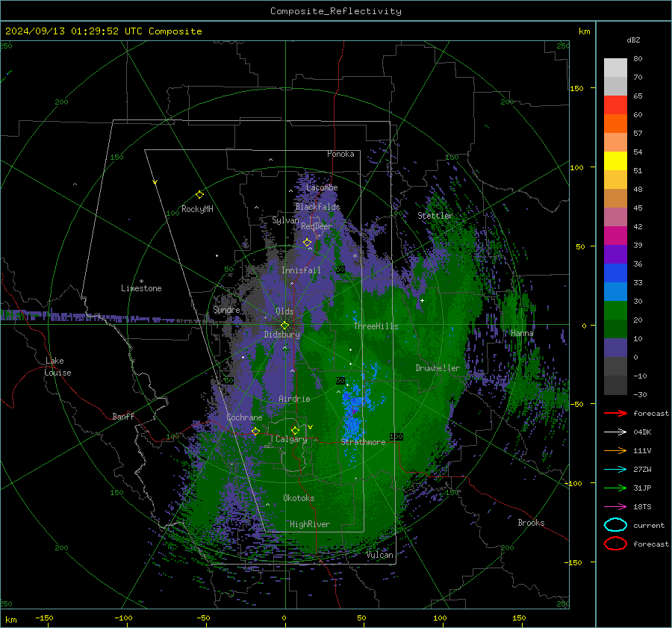
Task: Select the ThreeHills label
Action: click(376, 326)
